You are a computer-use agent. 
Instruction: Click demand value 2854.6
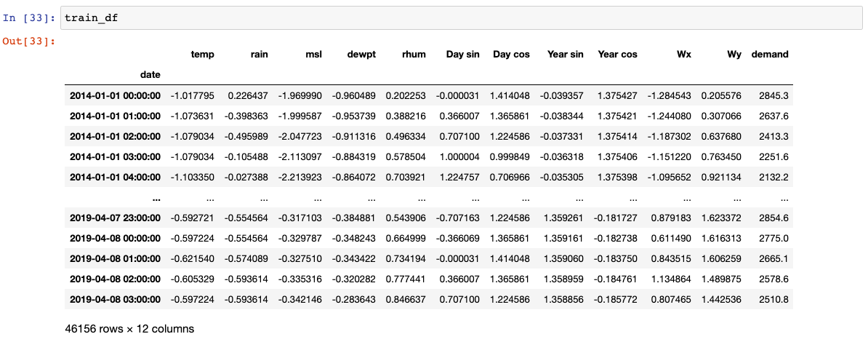[x=775, y=218]
